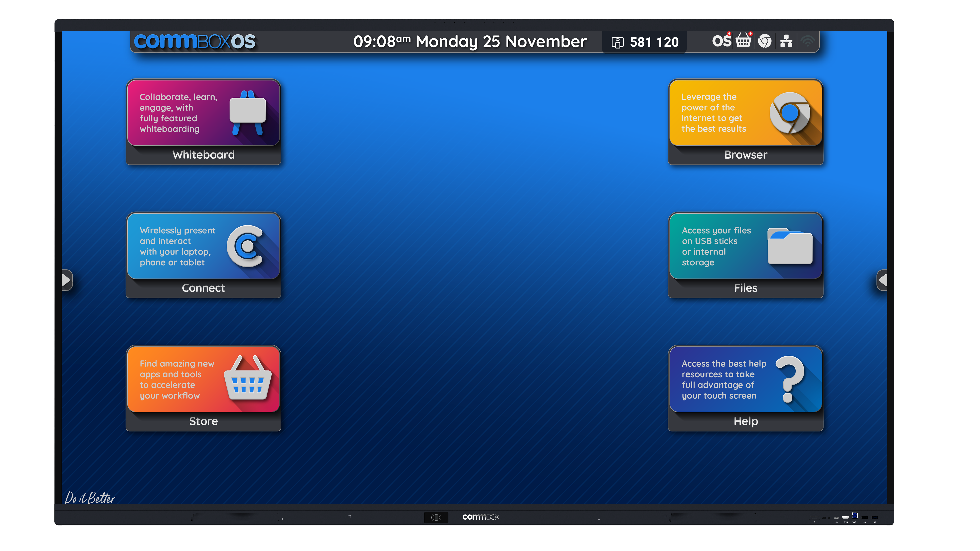
Task: Open the wired network icon in top bar
Action: [x=786, y=41]
